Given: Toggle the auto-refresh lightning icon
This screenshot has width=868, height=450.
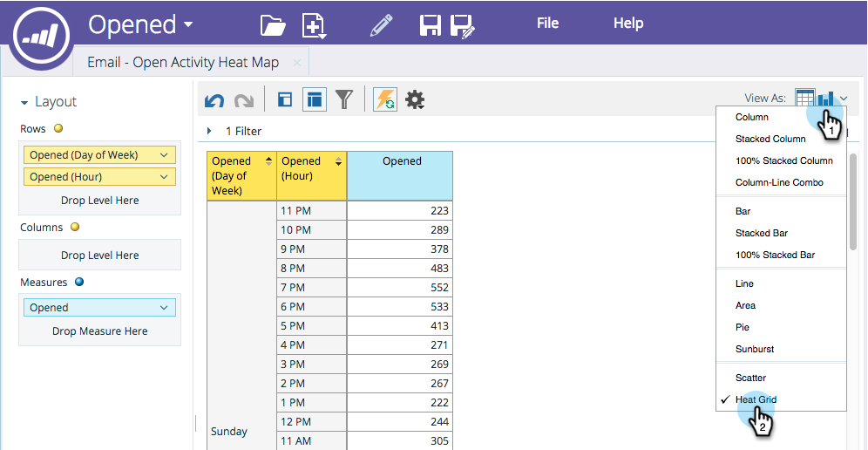Looking at the screenshot, I should click(x=385, y=99).
